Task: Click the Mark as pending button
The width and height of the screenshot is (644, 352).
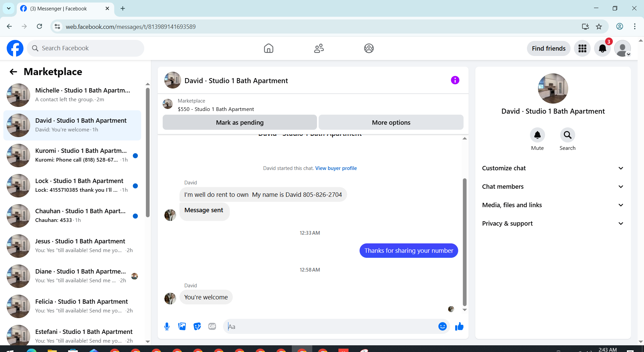Action: click(240, 122)
